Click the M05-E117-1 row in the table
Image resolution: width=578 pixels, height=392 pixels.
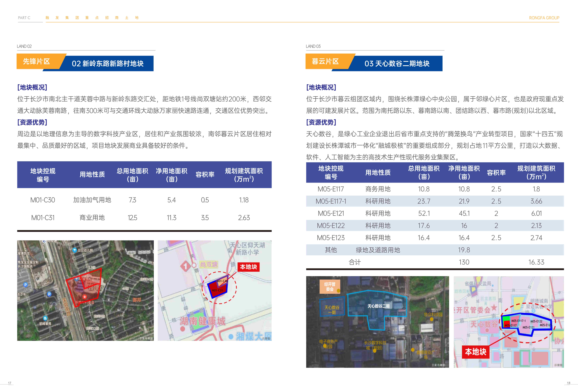[x=331, y=201]
